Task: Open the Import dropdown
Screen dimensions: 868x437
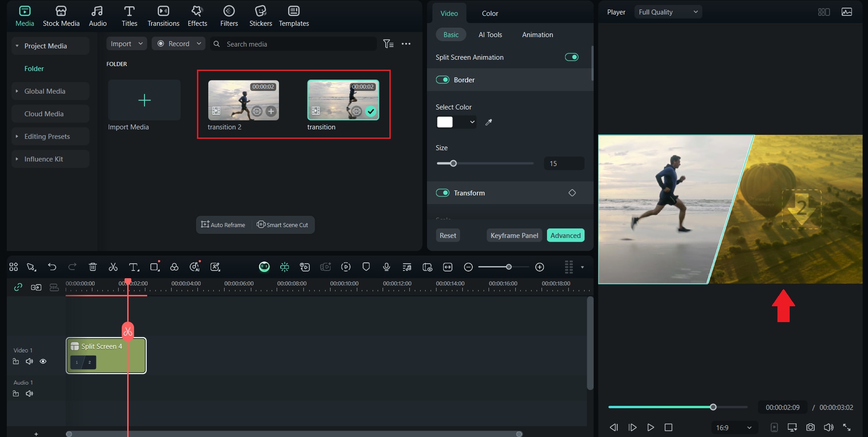Action: (x=127, y=44)
